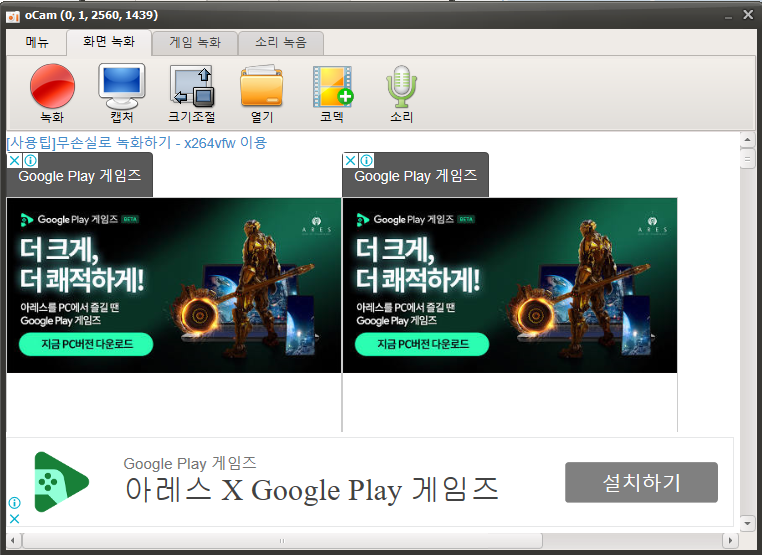This screenshot has height=555, width=762.
Task: Switch to the 게임 녹화 tab
Action: tap(195, 42)
